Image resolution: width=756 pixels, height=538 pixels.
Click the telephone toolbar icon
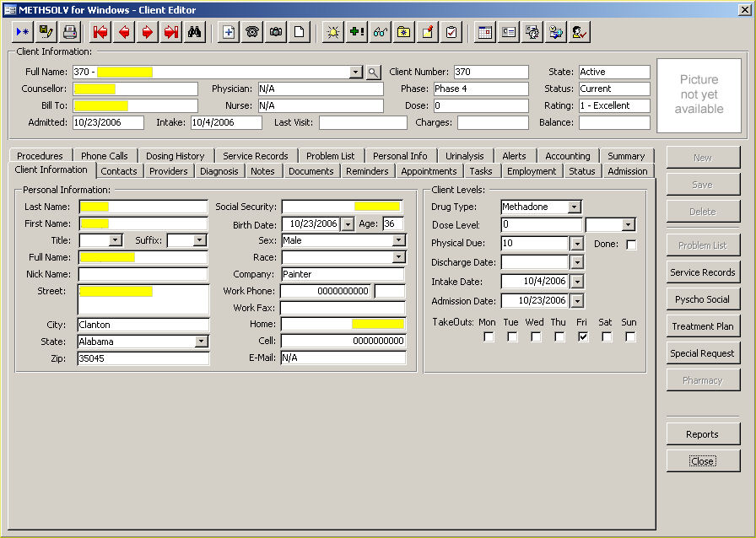pos(252,32)
